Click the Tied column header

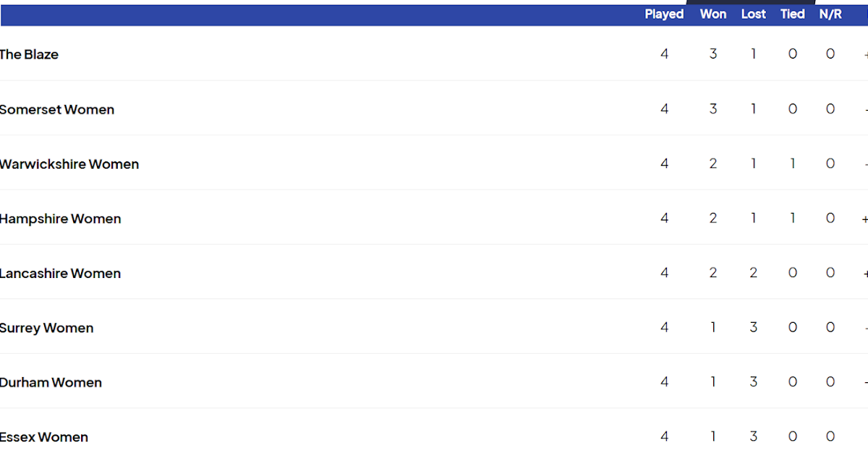point(792,14)
